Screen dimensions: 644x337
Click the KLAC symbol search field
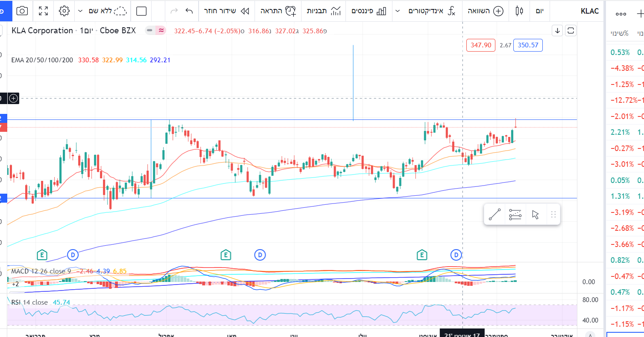pyautogui.click(x=590, y=11)
